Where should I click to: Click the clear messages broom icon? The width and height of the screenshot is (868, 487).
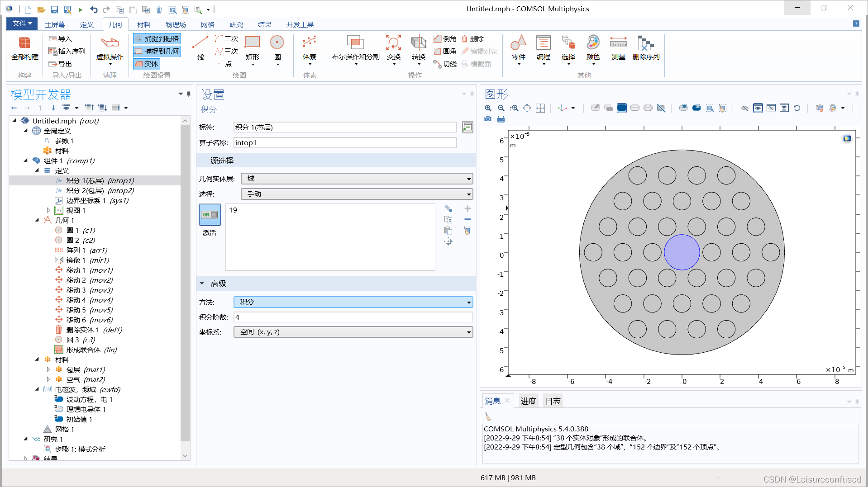click(488, 416)
